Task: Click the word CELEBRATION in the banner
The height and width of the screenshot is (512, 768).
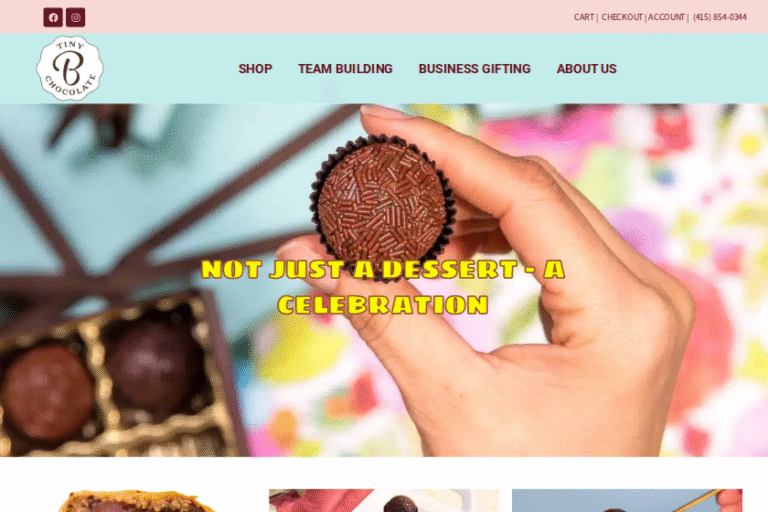Action: tap(383, 305)
